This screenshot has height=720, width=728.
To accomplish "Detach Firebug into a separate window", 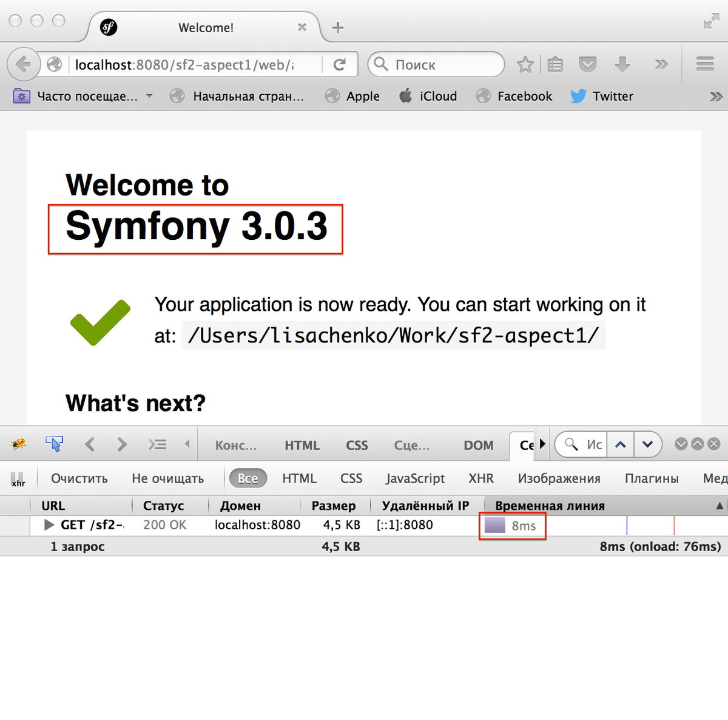I will [698, 444].
